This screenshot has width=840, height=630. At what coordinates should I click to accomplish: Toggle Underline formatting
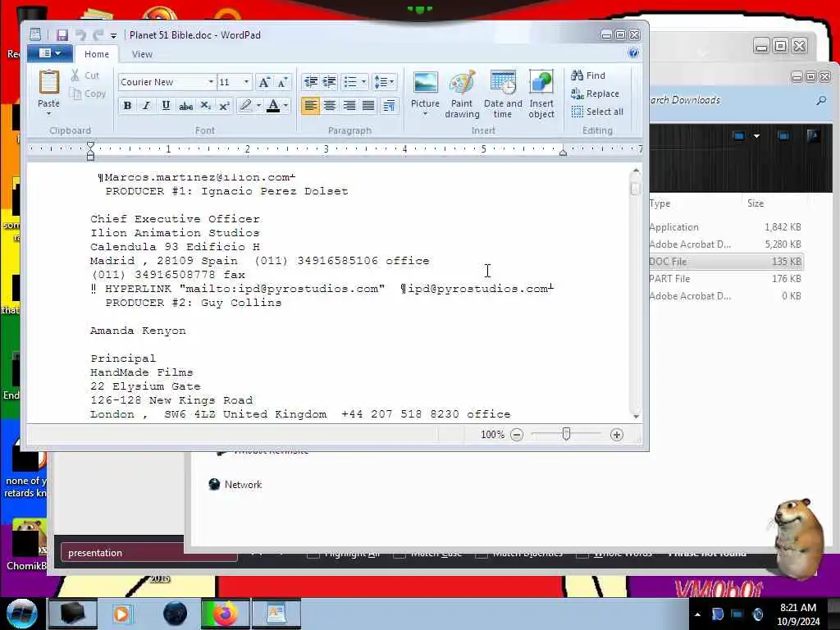click(x=166, y=106)
